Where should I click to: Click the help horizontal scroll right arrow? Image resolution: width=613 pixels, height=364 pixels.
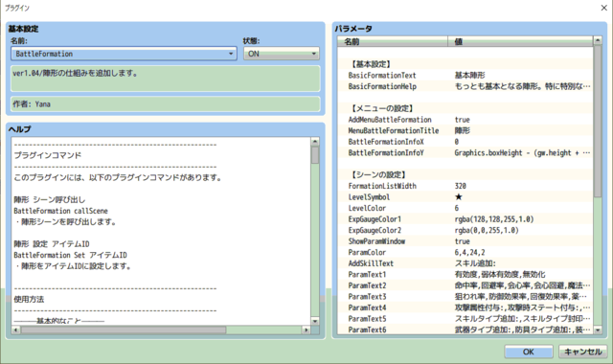pos(306,330)
